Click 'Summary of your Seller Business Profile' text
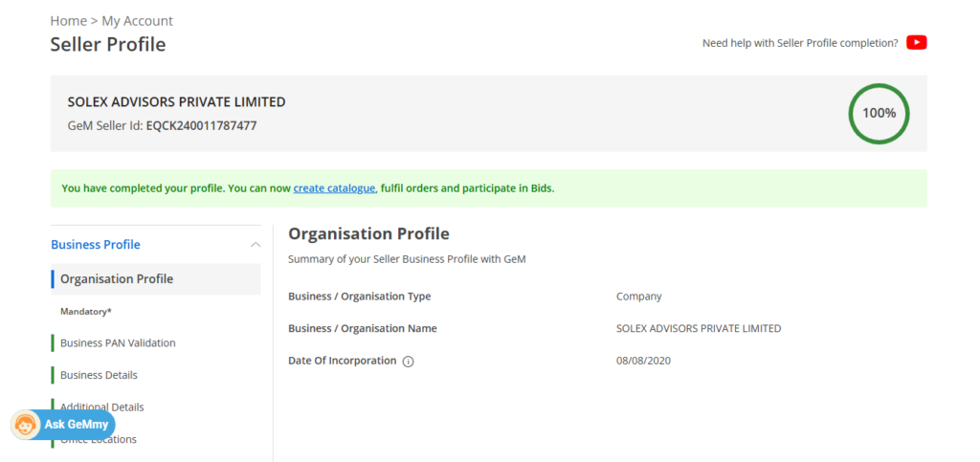The image size is (980, 462). (407, 259)
